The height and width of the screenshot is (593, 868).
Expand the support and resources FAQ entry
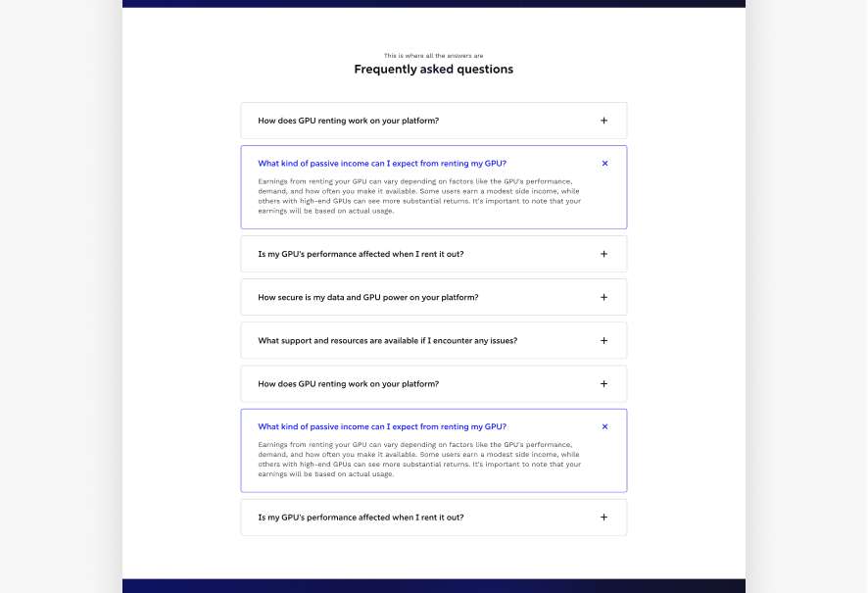tap(433, 340)
